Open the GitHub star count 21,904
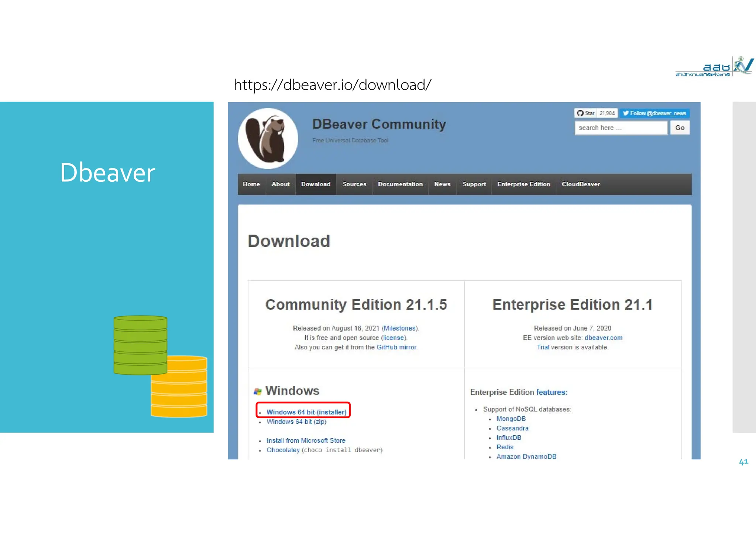 coord(607,113)
